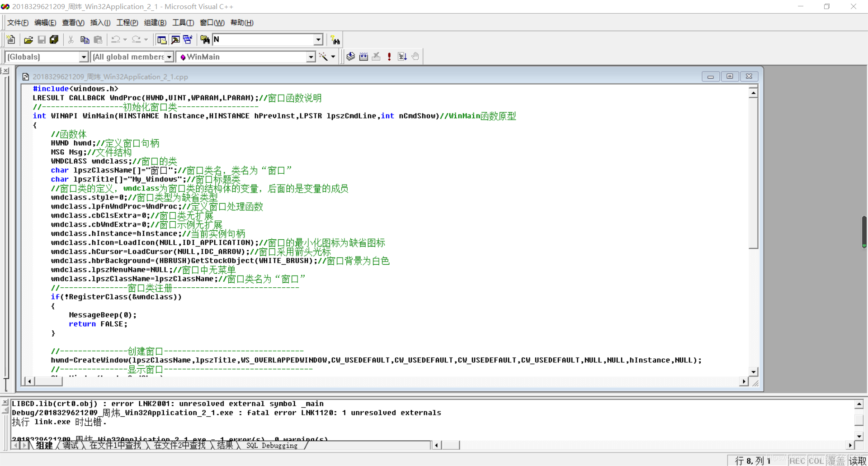868x466 pixels.
Task: Cut the selection with the scissors icon
Action: pyautogui.click(x=71, y=40)
